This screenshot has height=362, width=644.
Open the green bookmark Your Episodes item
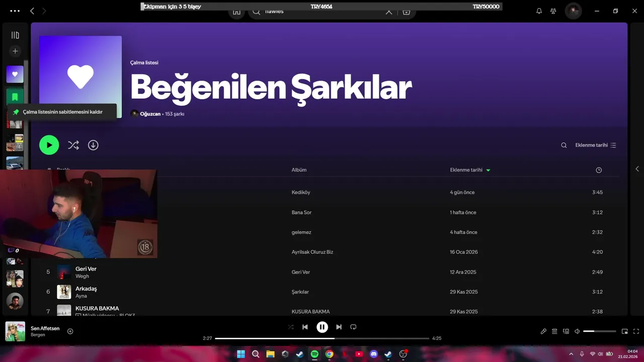tap(15, 96)
